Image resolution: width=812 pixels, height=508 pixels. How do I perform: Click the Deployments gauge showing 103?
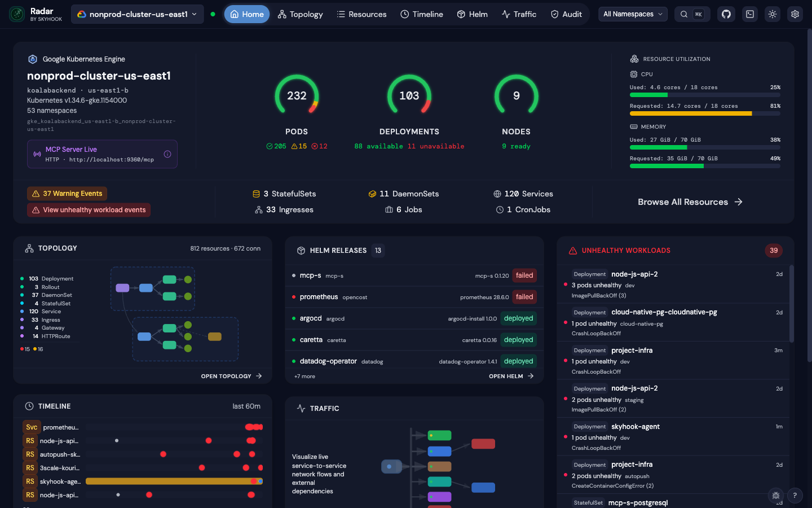409,96
